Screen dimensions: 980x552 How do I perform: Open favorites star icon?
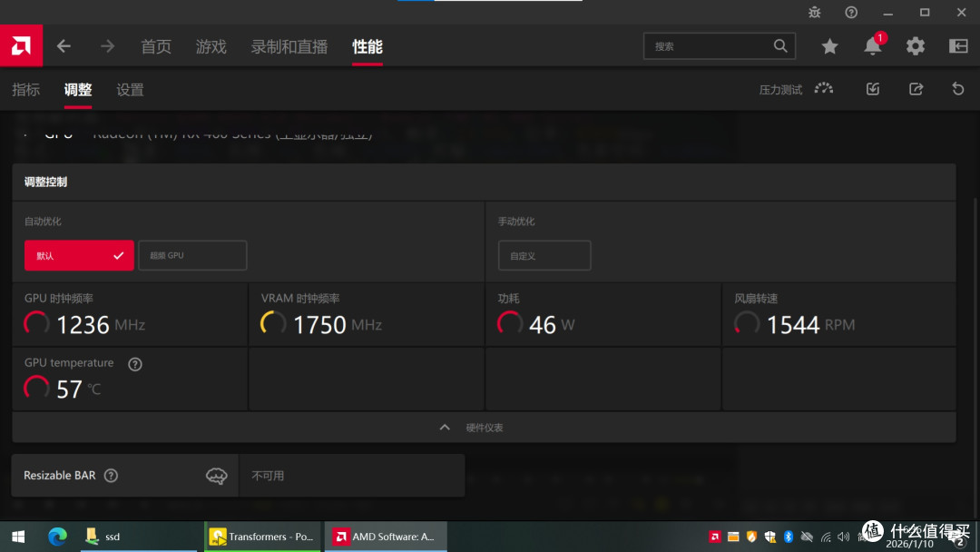pyautogui.click(x=829, y=46)
